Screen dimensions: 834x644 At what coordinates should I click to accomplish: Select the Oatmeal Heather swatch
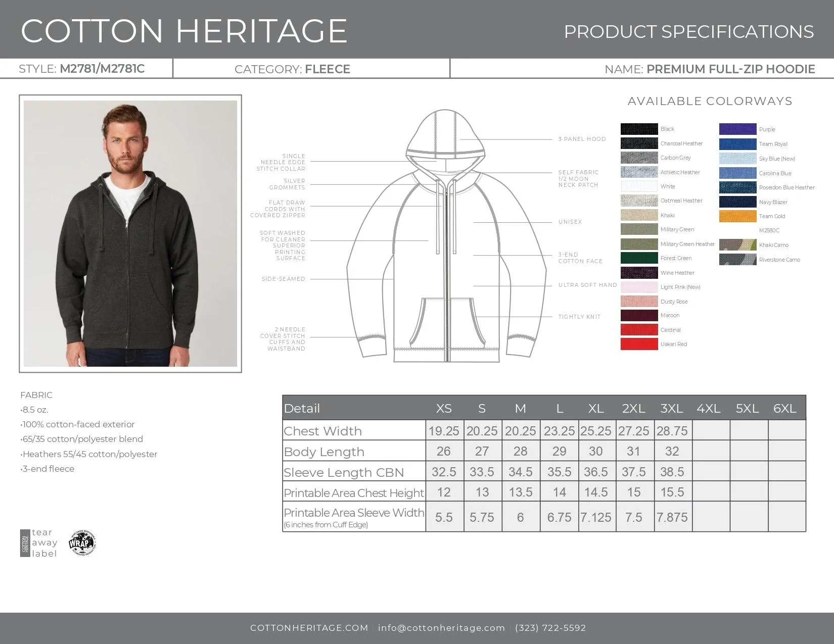coord(639,201)
